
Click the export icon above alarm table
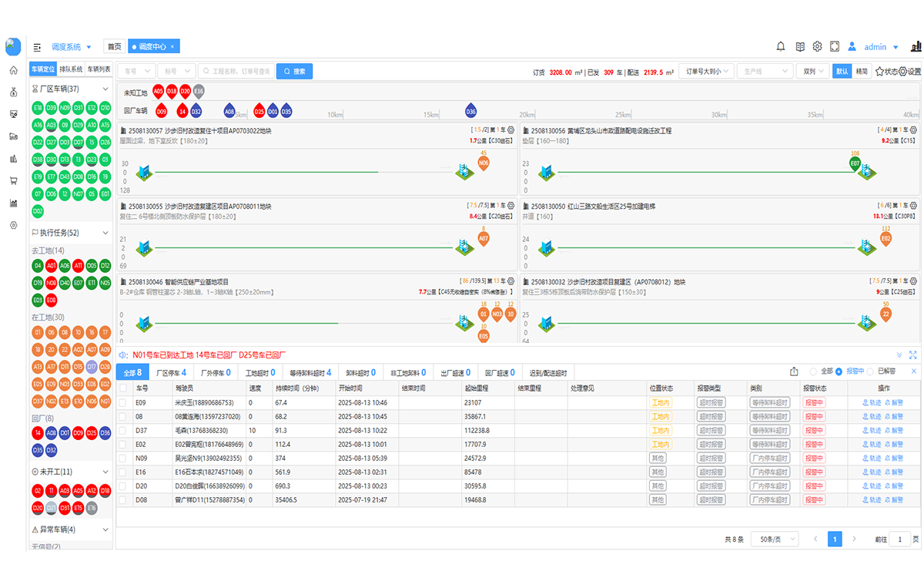pyautogui.click(x=794, y=372)
